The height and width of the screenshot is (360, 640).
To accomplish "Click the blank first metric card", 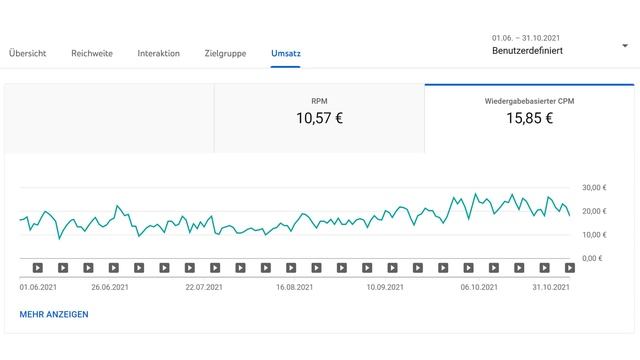I will [109, 118].
